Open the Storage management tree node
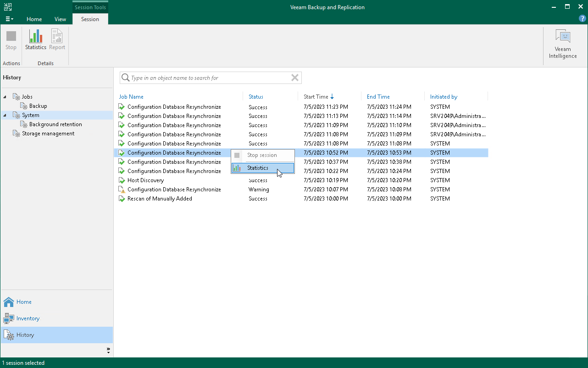Screen dimensions: 588x368 48,134
